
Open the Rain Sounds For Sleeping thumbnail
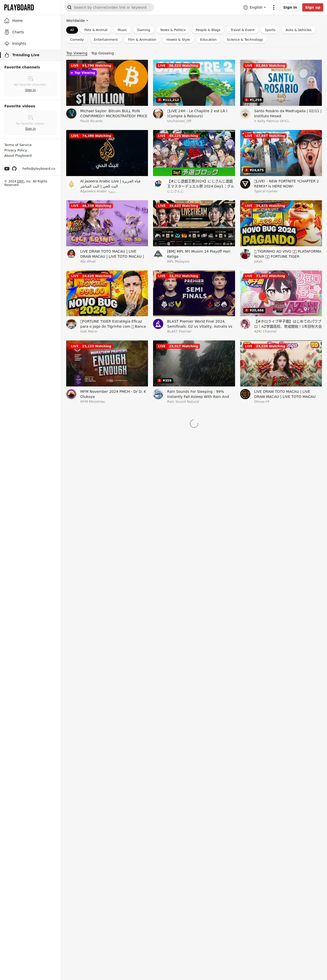click(194, 363)
